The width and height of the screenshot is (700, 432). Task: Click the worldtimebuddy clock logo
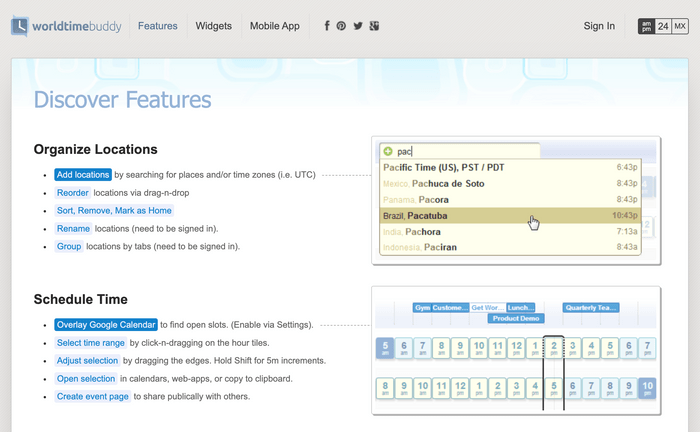click(x=20, y=26)
